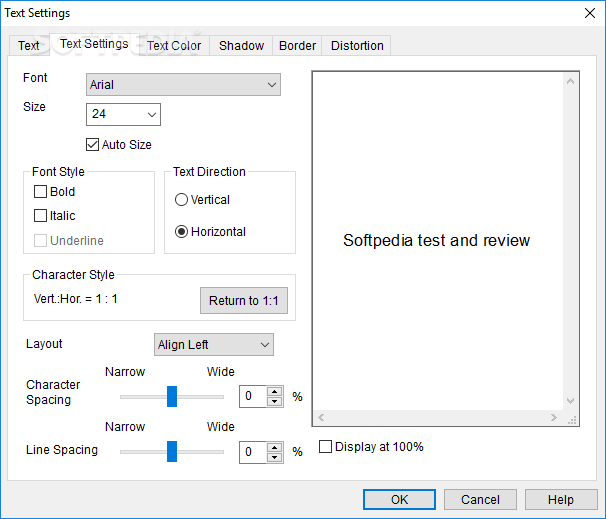
Task: Increase Line Spacing with up spinner
Action: click(274, 447)
